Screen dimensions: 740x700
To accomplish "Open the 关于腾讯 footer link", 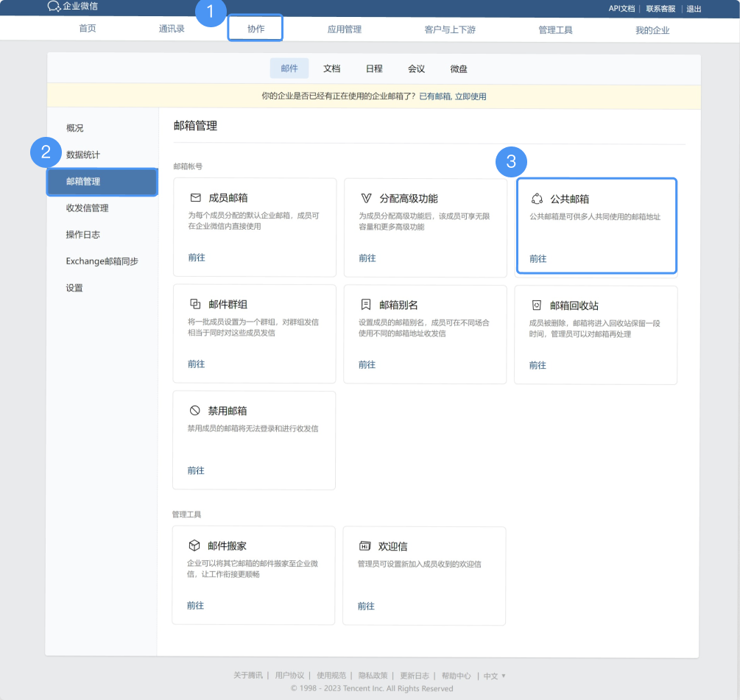I will coord(247,676).
